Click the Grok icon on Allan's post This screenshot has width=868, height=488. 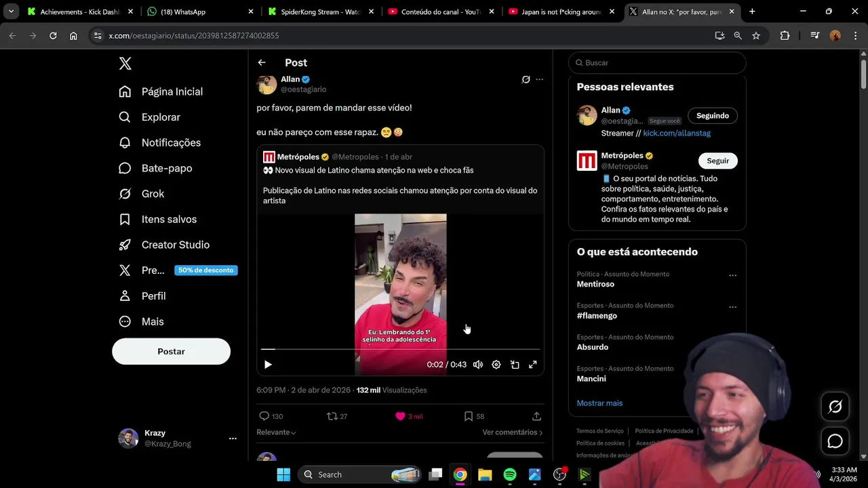526,79
